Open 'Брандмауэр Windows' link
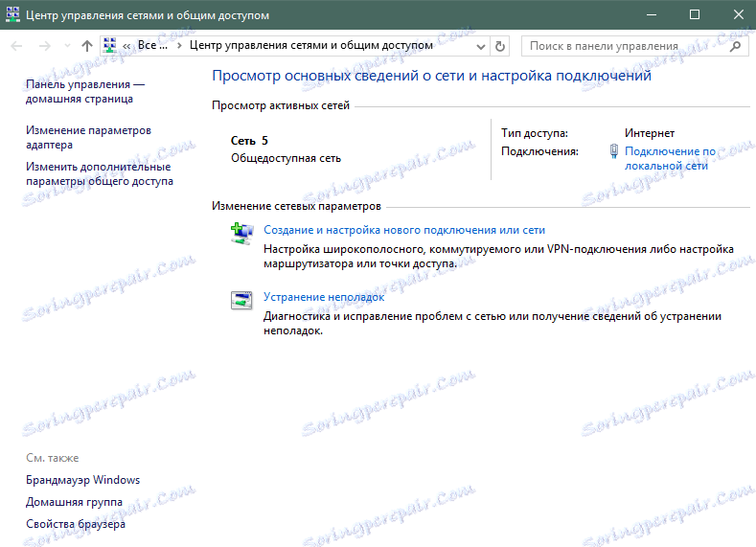 point(83,480)
